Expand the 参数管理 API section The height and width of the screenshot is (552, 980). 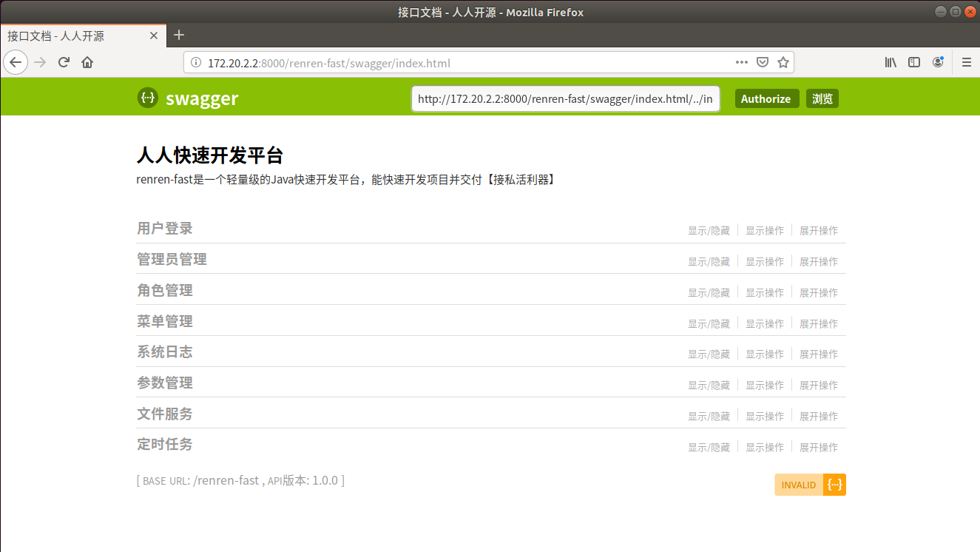(x=164, y=383)
